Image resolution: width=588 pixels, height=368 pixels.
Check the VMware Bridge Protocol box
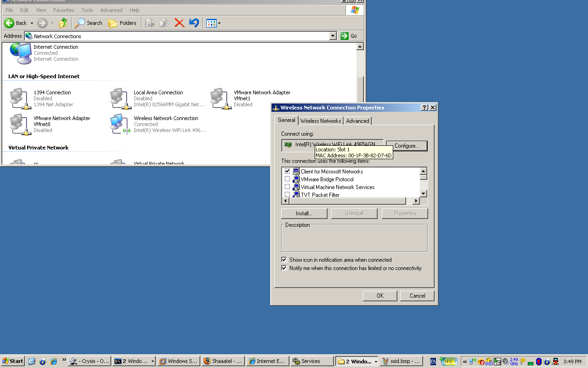pyautogui.click(x=287, y=179)
